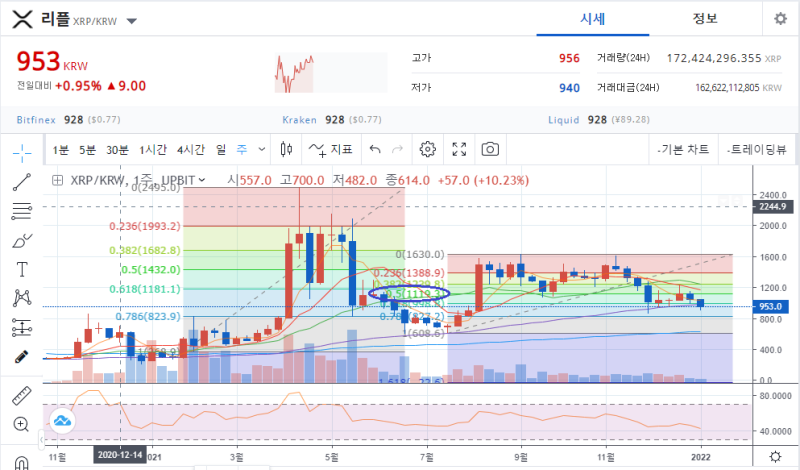Select the 일 daily interval
The image size is (800, 470).
(221, 150)
